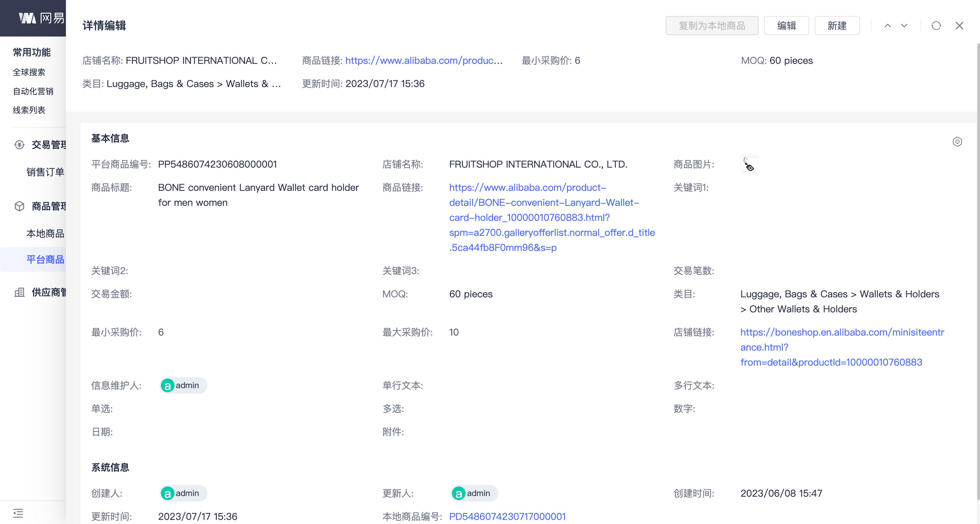Screen dimensions: 980x524
Task: Click the header 最小采购价: 6 text
Action: 551,60
